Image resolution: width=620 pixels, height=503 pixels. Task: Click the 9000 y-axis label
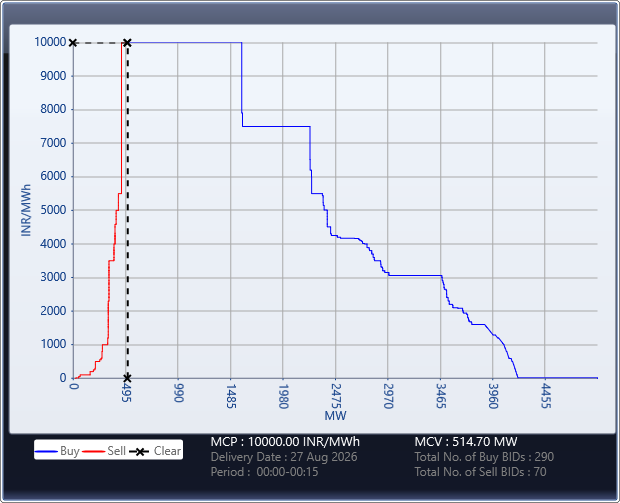coord(53,76)
